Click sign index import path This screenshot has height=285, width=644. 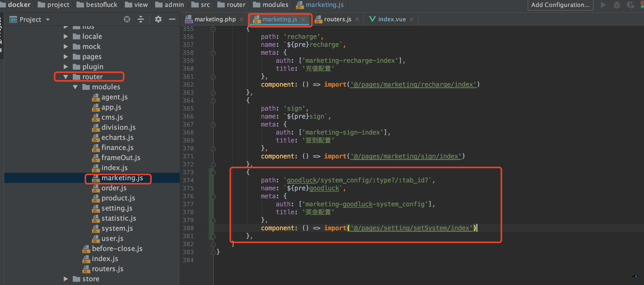pyautogui.click(x=406, y=156)
